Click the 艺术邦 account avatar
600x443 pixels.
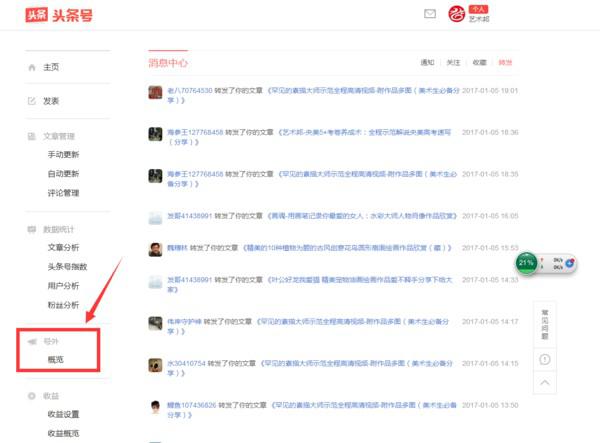(457, 14)
